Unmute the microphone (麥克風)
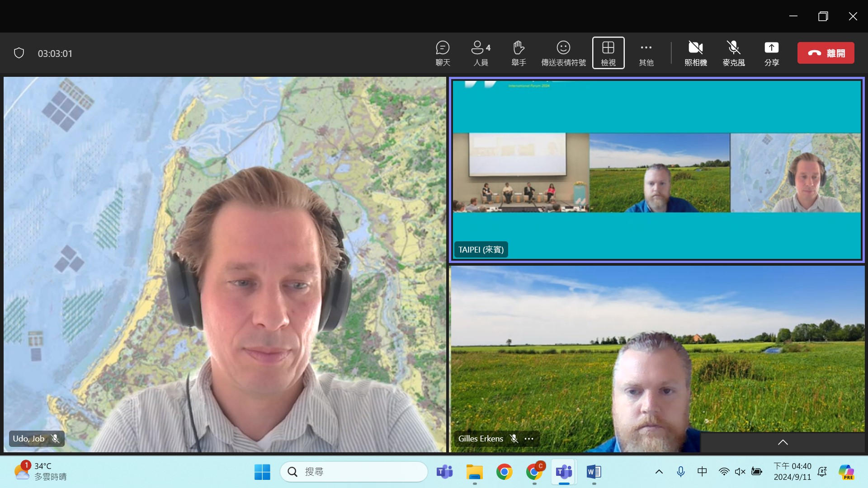 click(x=733, y=53)
